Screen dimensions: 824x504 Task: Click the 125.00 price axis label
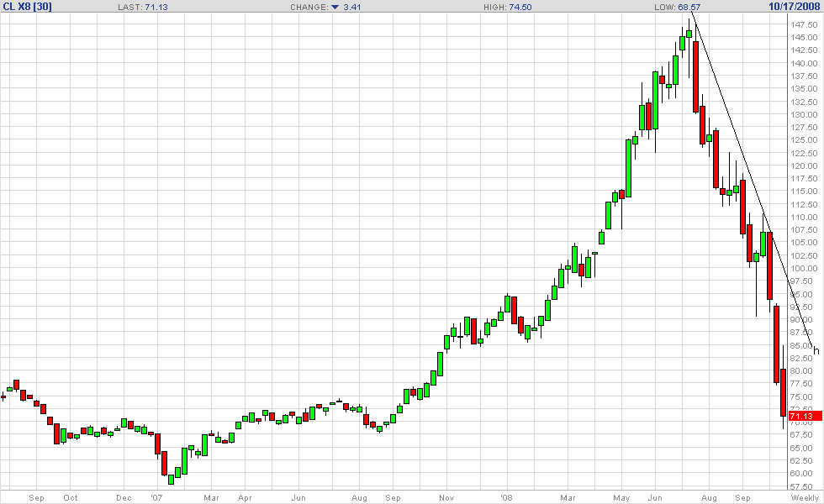point(804,140)
